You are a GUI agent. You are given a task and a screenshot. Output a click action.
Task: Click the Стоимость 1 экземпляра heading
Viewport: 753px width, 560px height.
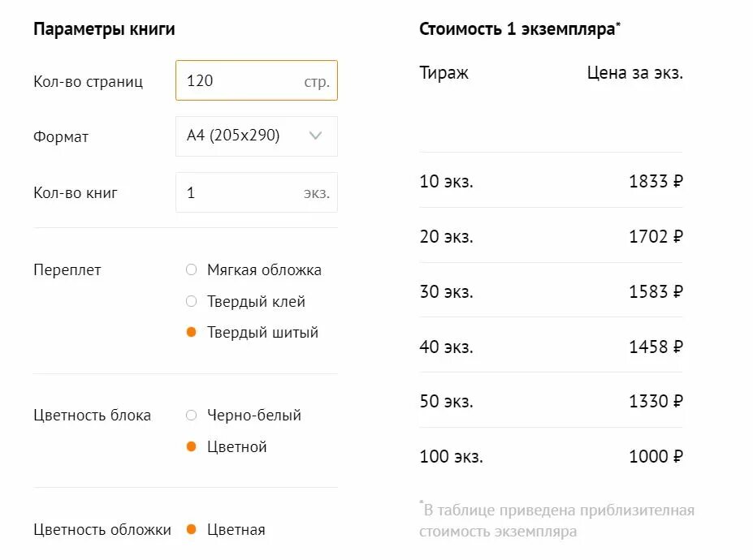click(x=520, y=28)
